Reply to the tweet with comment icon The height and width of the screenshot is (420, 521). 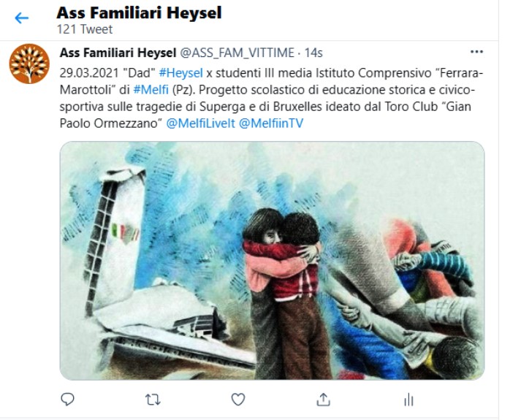coord(67,399)
